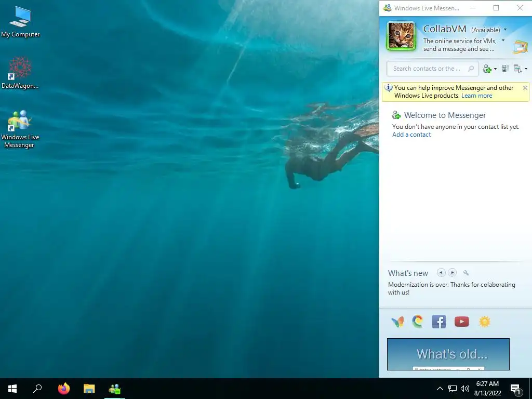
Task: Expand the show menu dropdown arrow
Action: (526, 69)
